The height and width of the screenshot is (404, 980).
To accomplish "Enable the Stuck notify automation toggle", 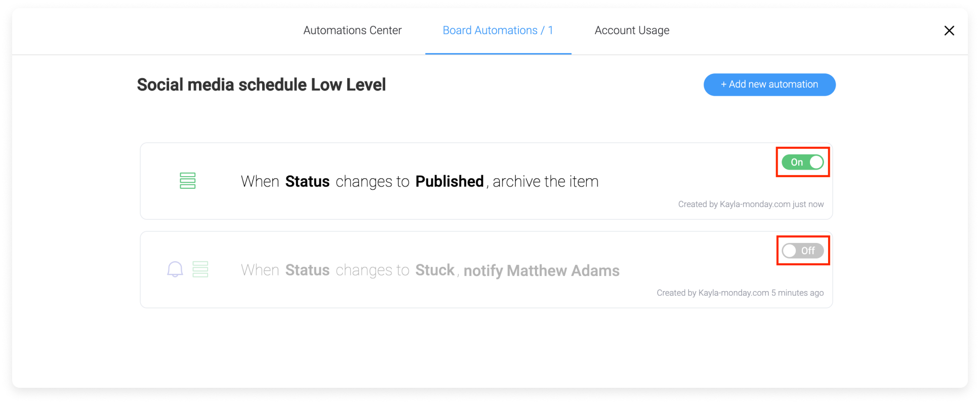I will [x=802, y=251].
